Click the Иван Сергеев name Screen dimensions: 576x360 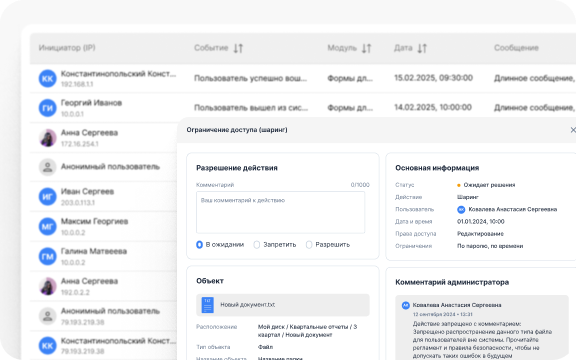pyautogui.click(x=87, y=191)
